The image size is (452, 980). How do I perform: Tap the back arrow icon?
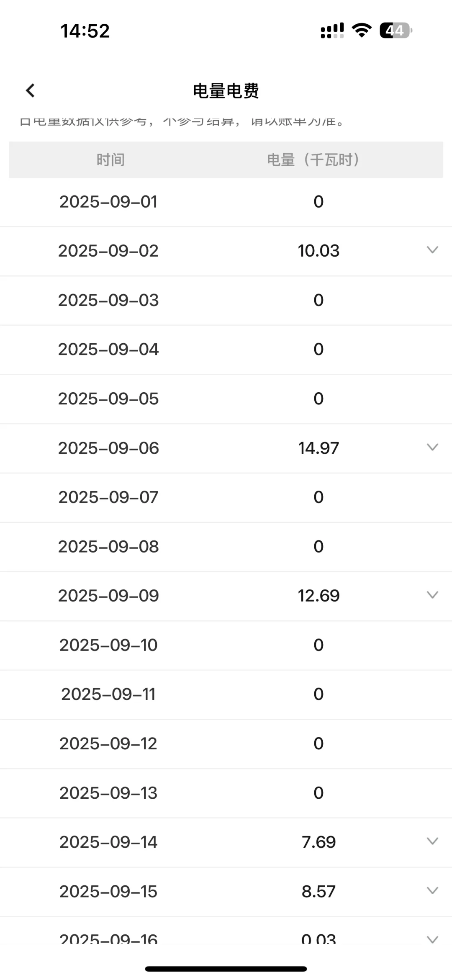tap(30, 90)
